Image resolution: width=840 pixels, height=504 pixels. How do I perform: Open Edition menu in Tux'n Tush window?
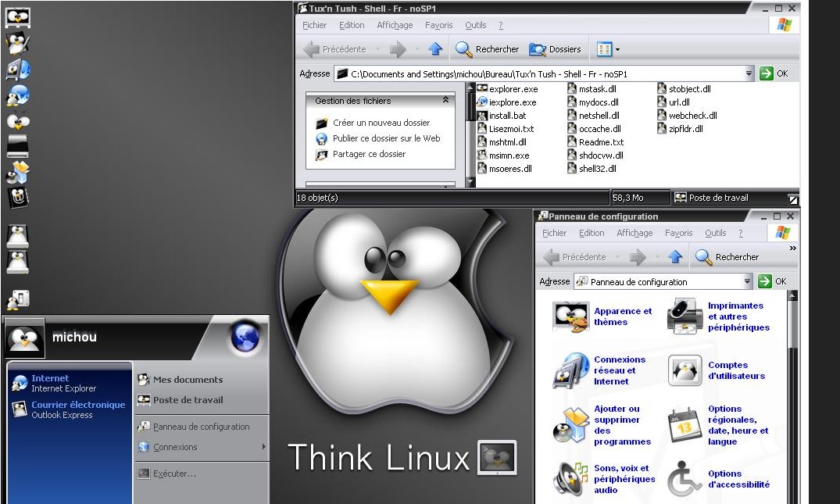[x=352, y=25]
